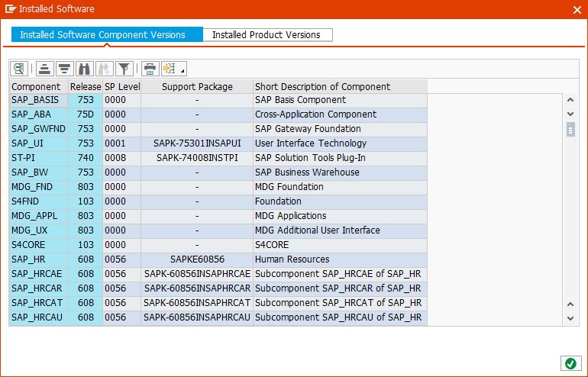Screen dimensions: 588x377
Task: Click the Human Resources description
Action: pyautogui.click(x=340, y=259)
